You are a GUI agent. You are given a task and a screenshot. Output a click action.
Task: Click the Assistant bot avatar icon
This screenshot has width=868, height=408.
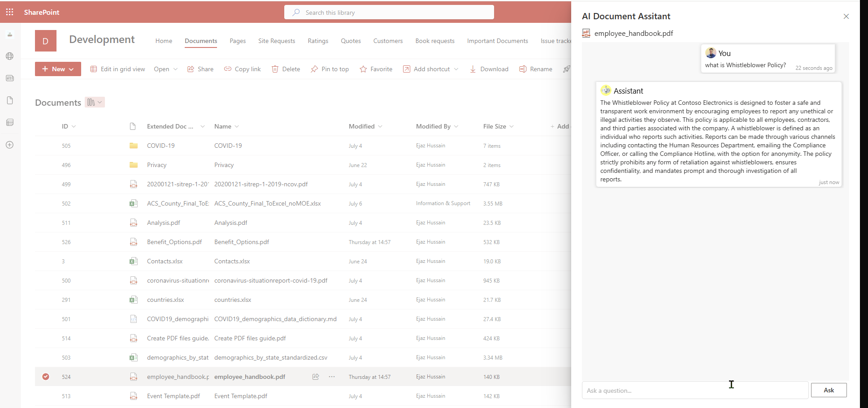point(606,90)
